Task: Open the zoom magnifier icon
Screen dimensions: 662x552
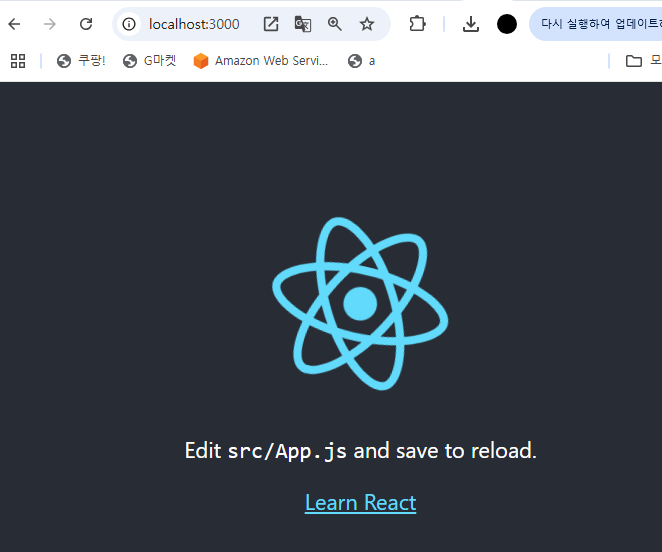Action: (335, 24)
